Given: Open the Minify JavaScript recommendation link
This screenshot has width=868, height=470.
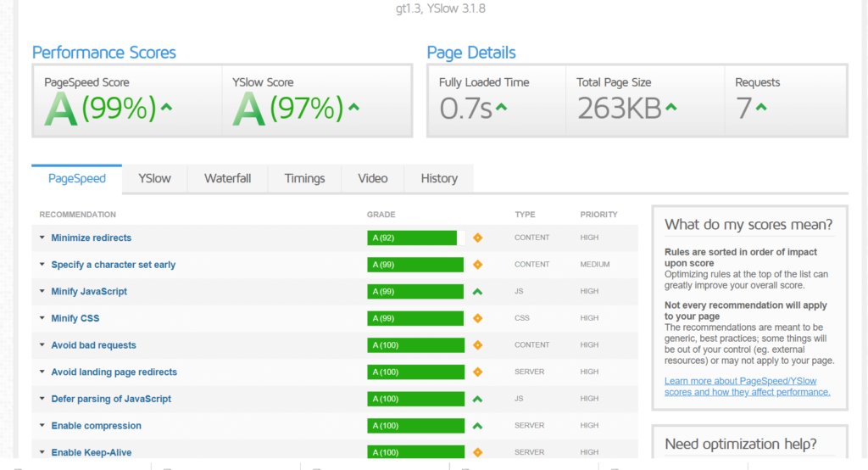Looking at the screenshot, I should tap(89, 292).
